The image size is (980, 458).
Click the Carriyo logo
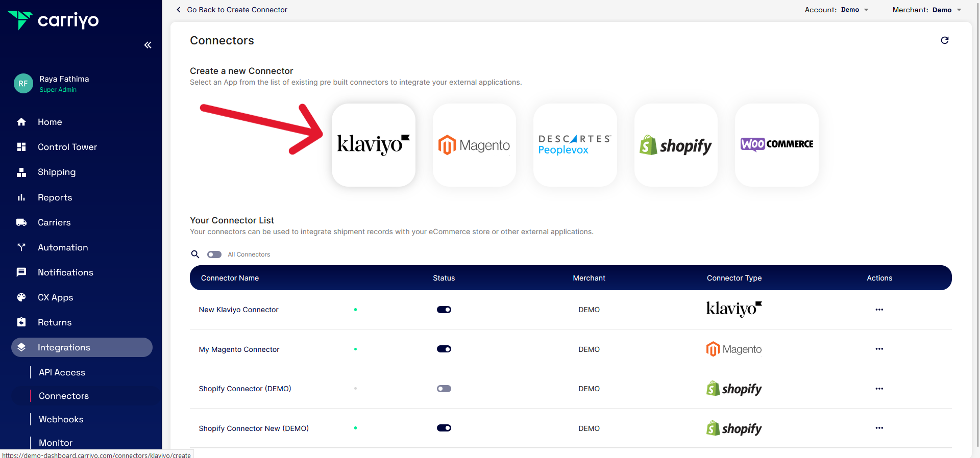tap(53, 20)
